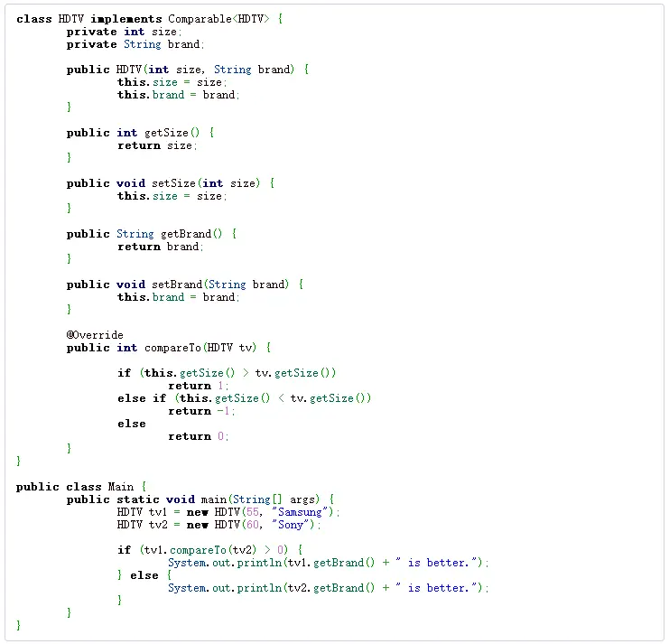Click the line creating tv1 with "Samsung"

(x=228, y=512)
